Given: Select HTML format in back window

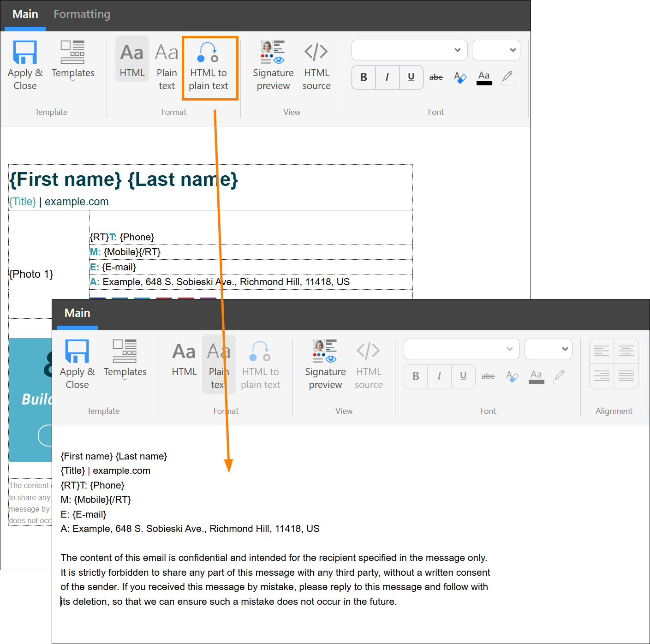Looking at the screenshot, I should coord(132,59).
